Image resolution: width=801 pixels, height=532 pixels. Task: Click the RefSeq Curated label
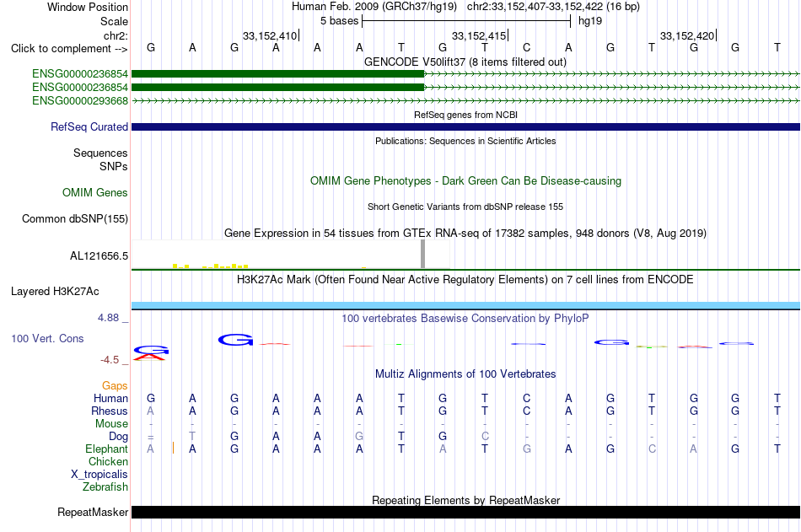[x=89, y=126]
